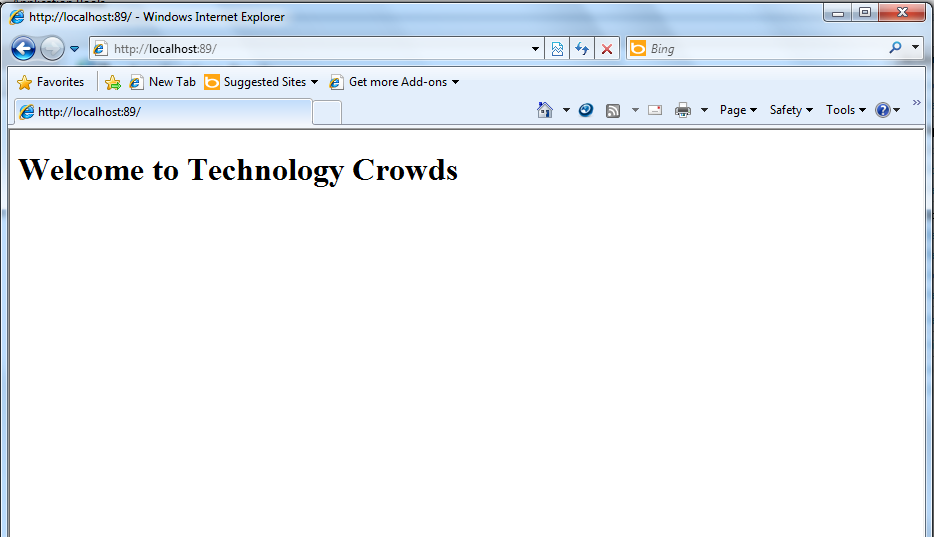
Task: Open Suggested Sites dropdown
Action: click(x=261, y=82)
